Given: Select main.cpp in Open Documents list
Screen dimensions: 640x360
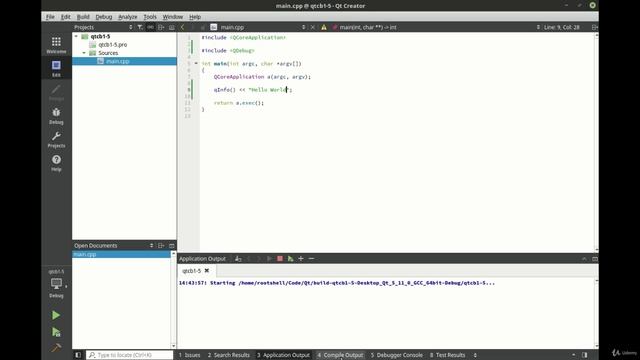Looking at the screenshot, I should pos(122,254).
